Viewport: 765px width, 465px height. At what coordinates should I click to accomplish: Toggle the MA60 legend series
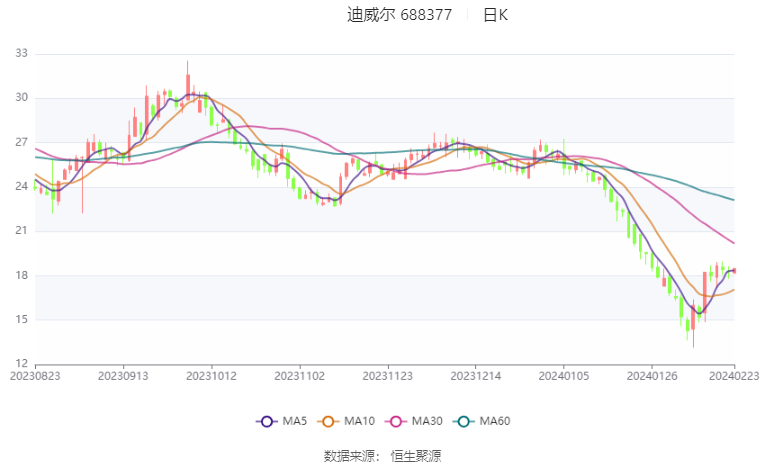[482, 421]
